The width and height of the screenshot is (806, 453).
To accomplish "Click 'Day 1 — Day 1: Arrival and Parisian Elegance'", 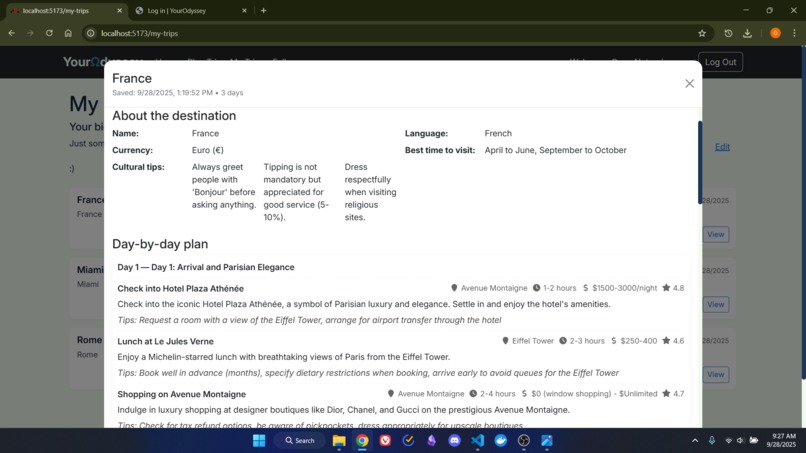I will point(206,267).
